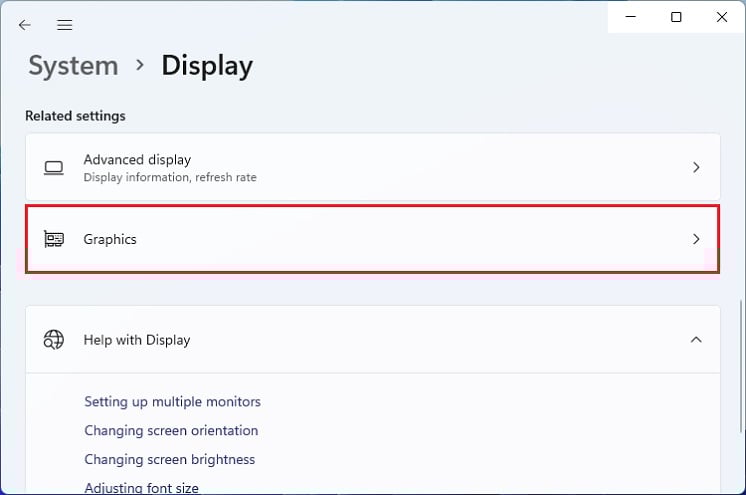
Task: Go back with the back arrow
Action: point(25,25)
